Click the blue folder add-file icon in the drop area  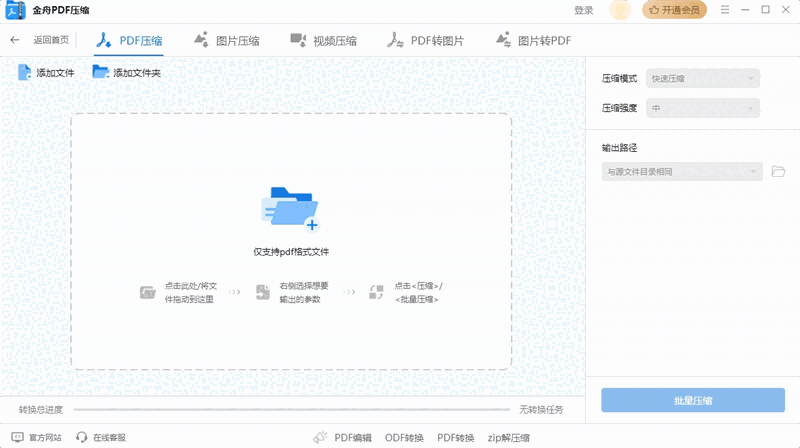(290, 209)
